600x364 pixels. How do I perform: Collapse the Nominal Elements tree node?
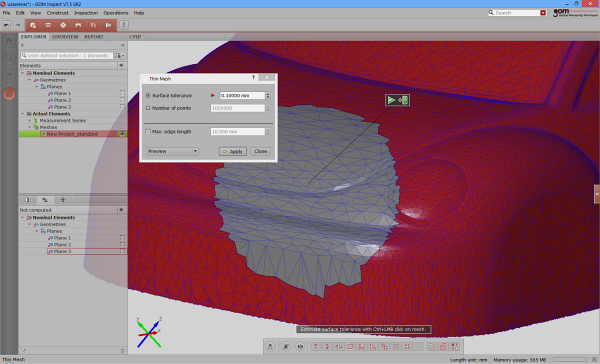(x=23, y=73)
